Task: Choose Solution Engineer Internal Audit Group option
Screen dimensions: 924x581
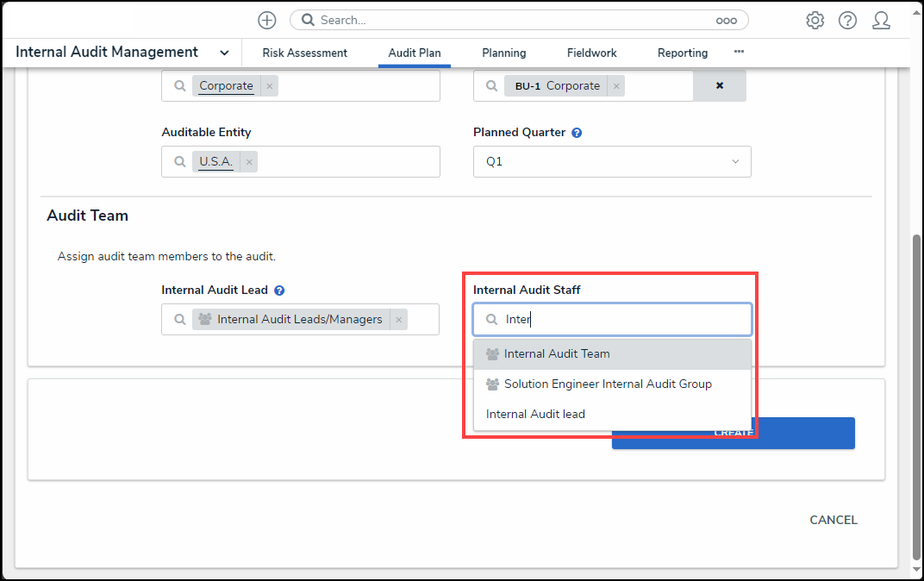Action: [x=608, y=384]
